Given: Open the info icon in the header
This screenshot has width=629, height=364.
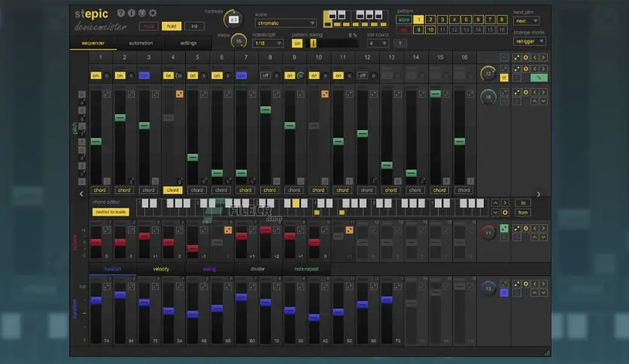Looking at the screenshot, I should click(x=132, y=13).
